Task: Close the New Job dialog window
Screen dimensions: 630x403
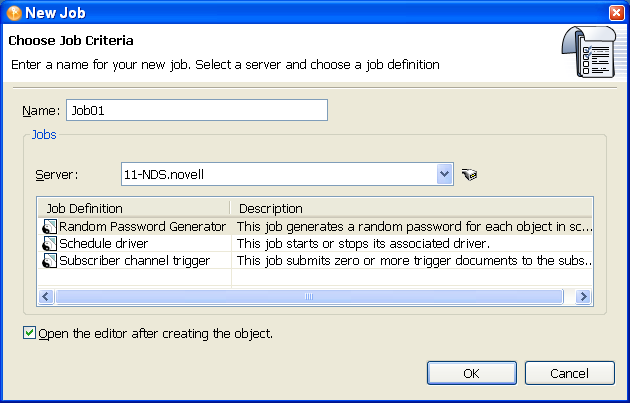Action: [616, 12]
